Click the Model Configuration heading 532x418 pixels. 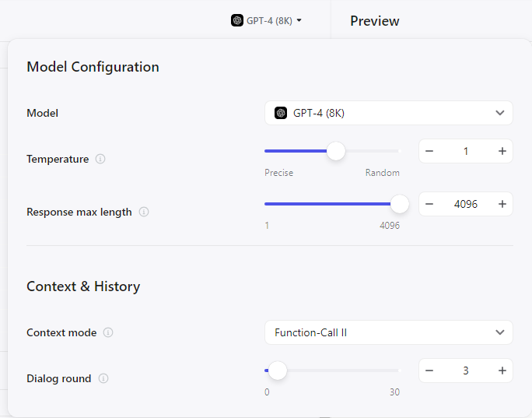pos(93,67)
